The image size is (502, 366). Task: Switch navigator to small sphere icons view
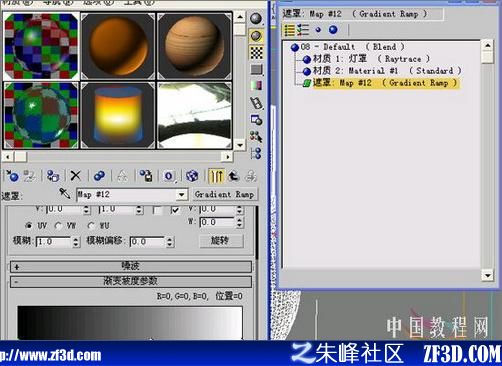[318, 30]
